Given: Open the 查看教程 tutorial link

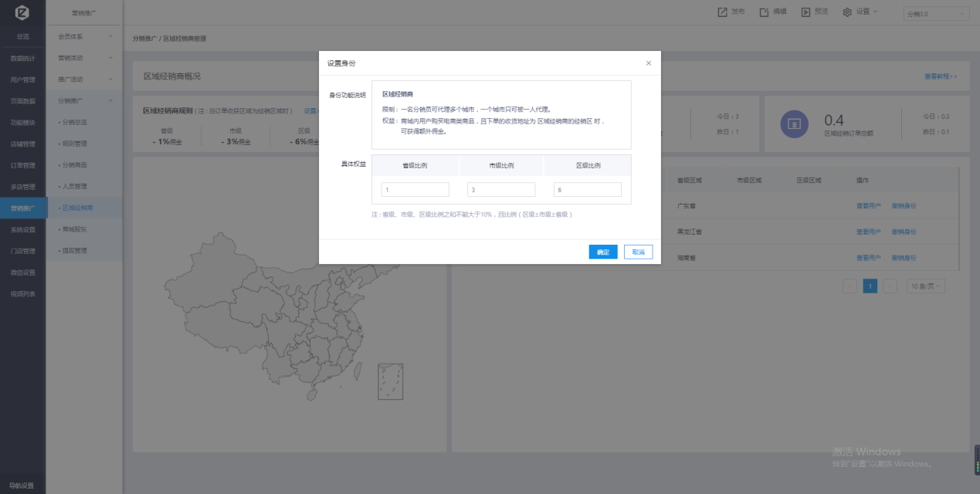Looking at the screenshot, I should 940,76.
